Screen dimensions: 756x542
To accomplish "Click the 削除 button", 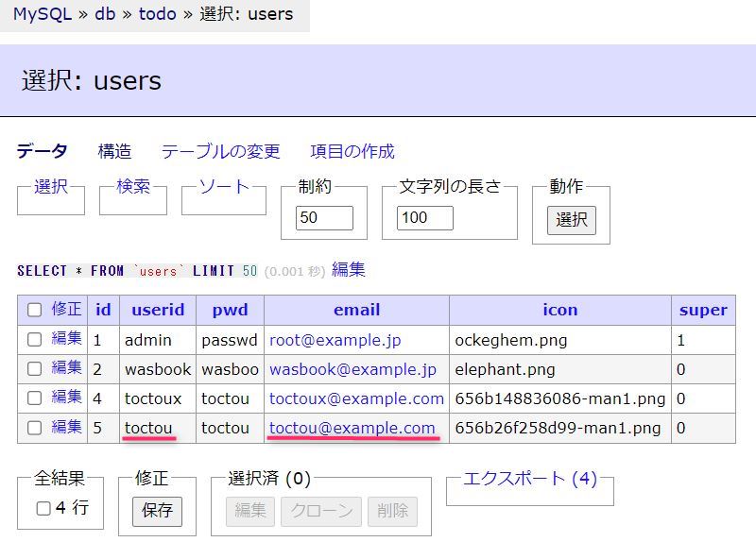I will (x=392, y=511).
